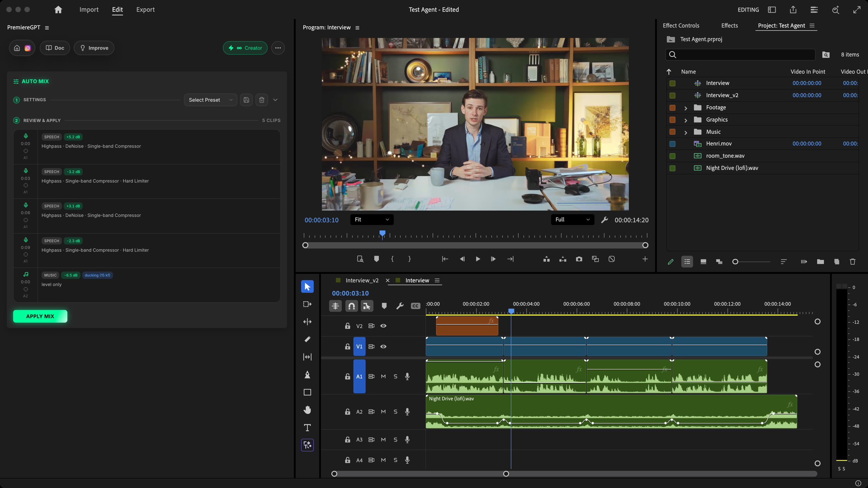Click the delete preset trash icon

point(261,100)
